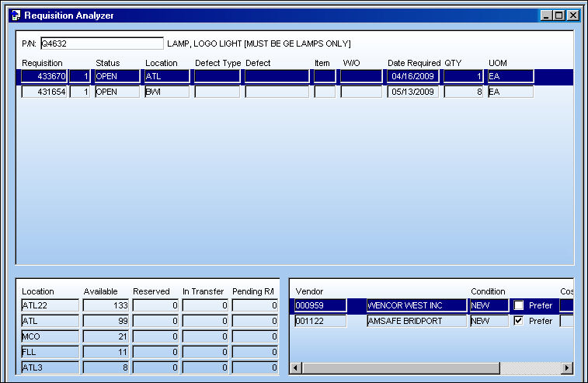Click the Date Required 05/13/2009 field
The height and width of the screenshot is (383, 588).
coord(413,92)
